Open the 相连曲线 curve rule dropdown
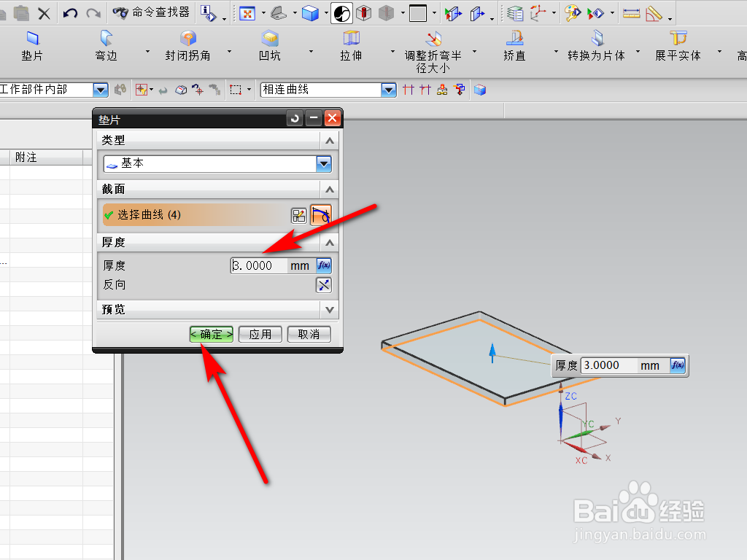The width and height of the screenshot is (747, 560). pos(389,90)
